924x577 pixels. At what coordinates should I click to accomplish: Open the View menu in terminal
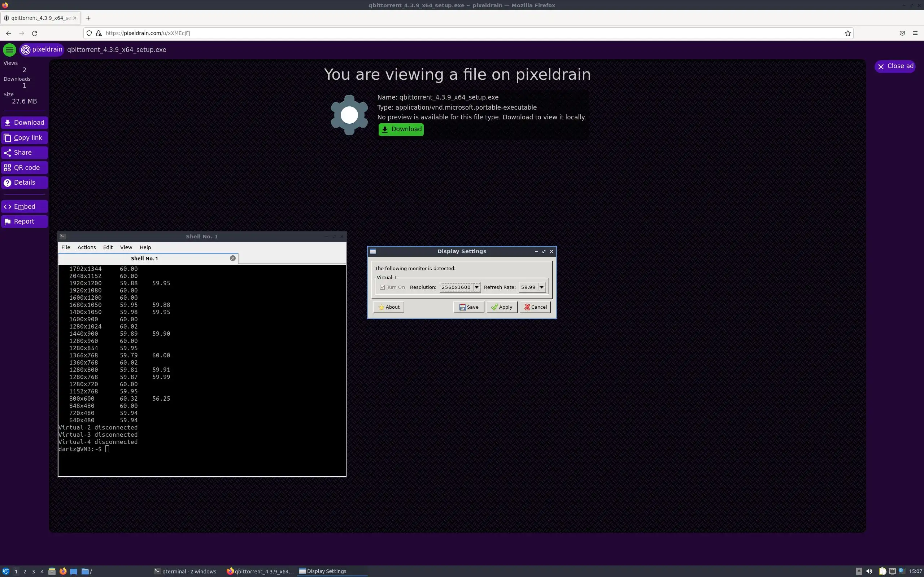pyautogui.click(x=126, y=247)
